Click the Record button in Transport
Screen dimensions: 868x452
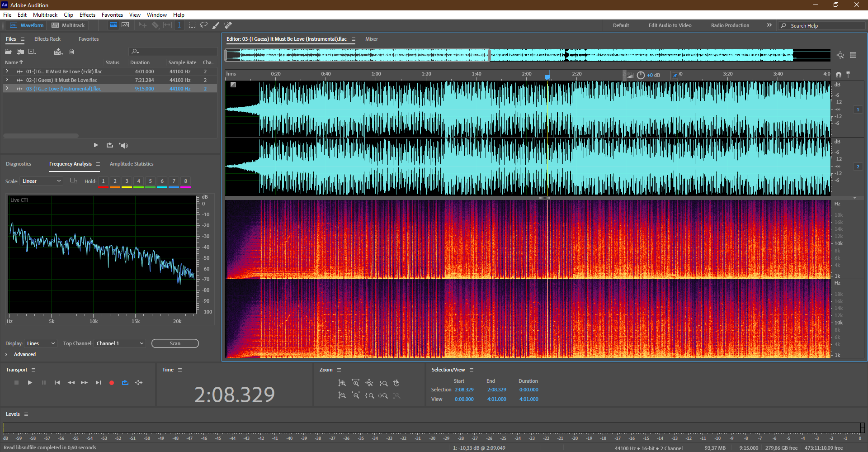pos(112,383)
